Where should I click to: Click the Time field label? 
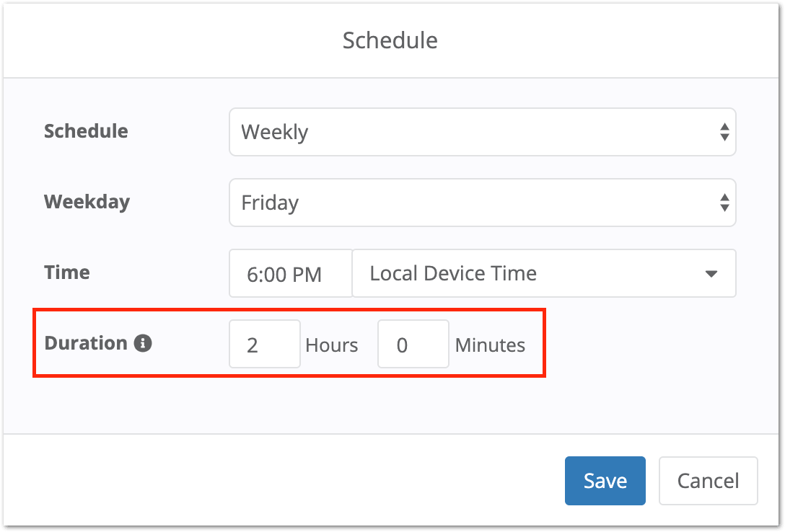point(67,272)
